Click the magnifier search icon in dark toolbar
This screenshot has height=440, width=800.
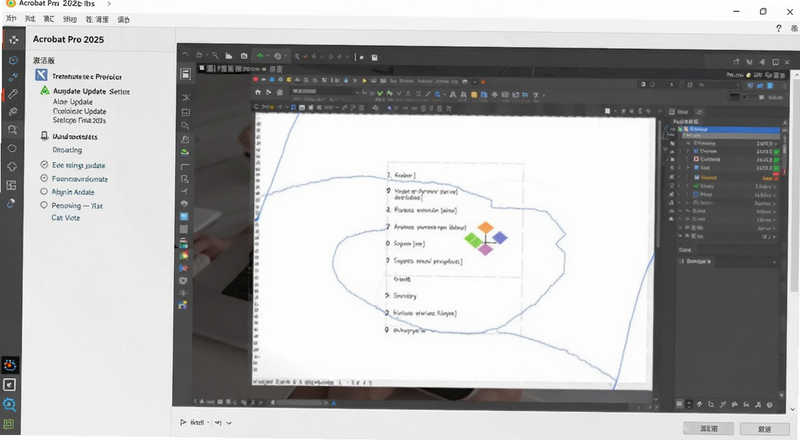[215, 56]
